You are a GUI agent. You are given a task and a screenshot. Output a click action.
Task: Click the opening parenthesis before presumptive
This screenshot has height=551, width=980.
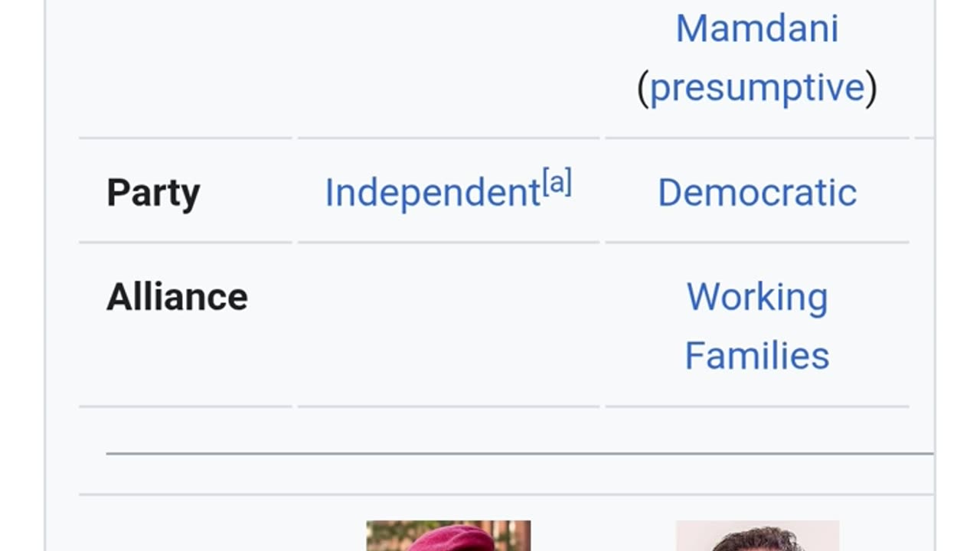tap(642, 88)
